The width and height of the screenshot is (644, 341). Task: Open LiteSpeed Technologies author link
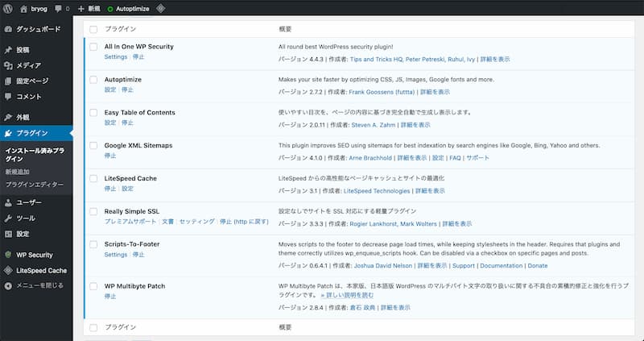pos(377,191)
